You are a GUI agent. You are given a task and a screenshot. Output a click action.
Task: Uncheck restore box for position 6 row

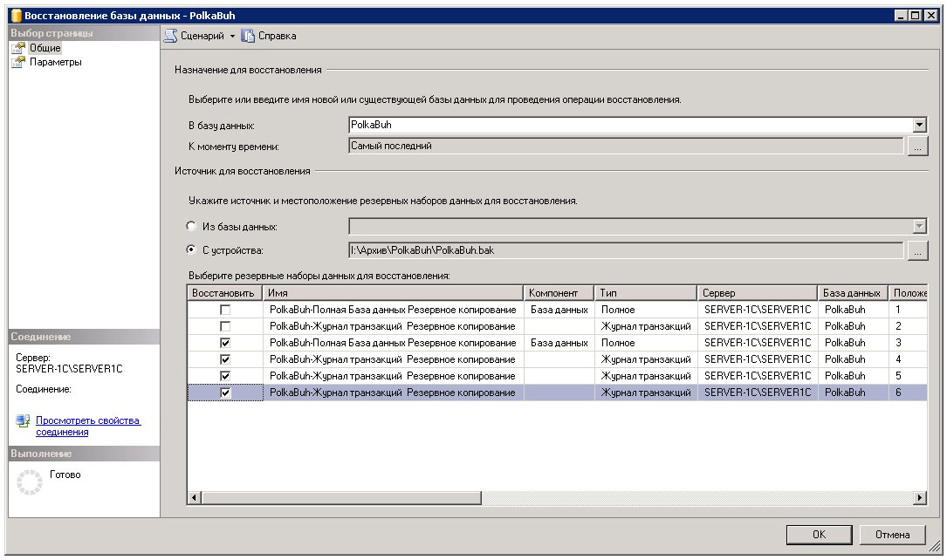click(x=225, y=393)
